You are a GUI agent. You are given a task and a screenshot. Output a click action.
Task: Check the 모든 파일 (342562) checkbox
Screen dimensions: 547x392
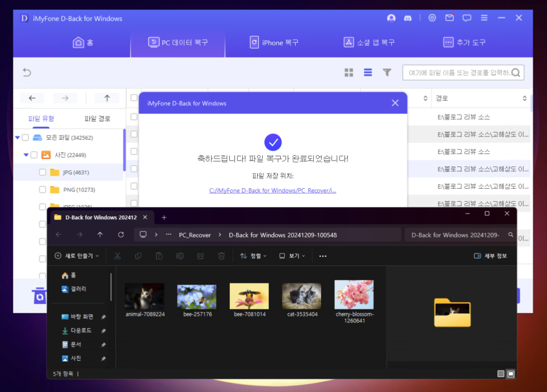click(x=25, y=138)
